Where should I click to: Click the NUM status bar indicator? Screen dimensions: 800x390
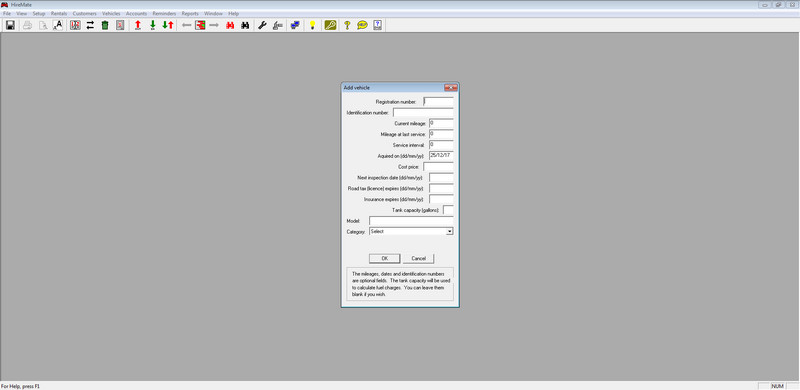778,386
